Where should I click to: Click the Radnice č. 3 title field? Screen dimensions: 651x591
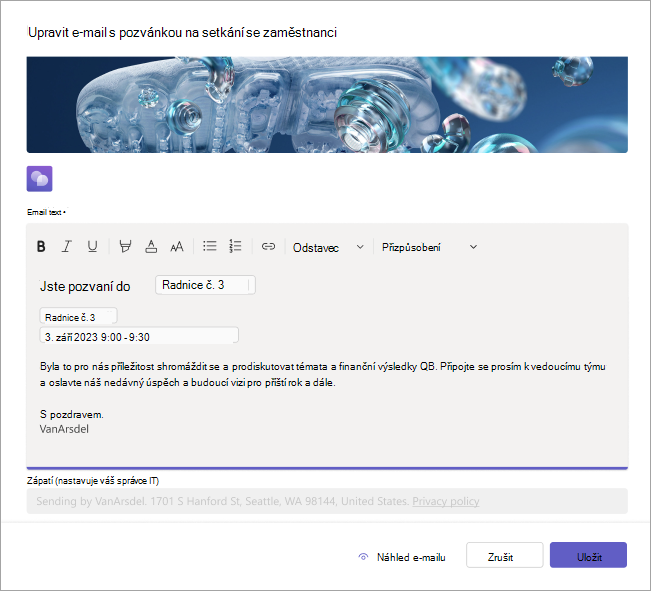(205, 285)
